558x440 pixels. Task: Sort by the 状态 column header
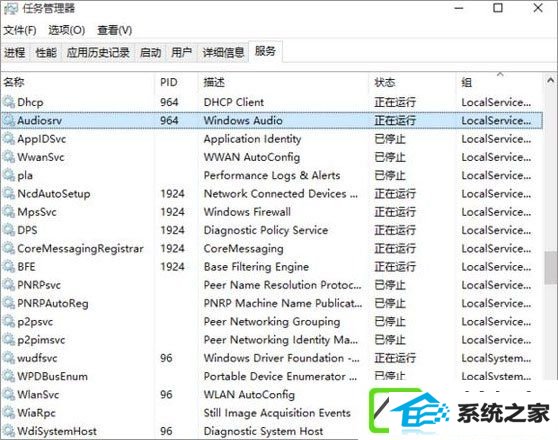(x=385, y=83)
